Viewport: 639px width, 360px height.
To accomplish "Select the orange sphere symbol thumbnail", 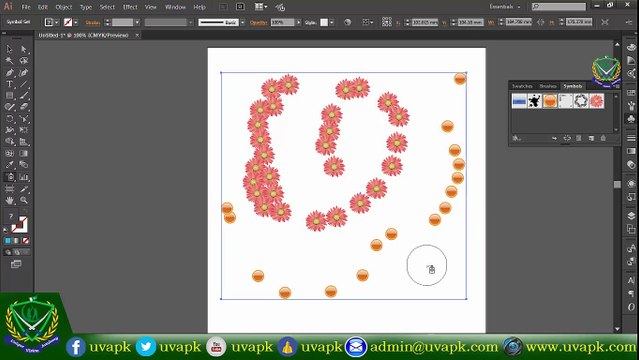I will [550, 101].
